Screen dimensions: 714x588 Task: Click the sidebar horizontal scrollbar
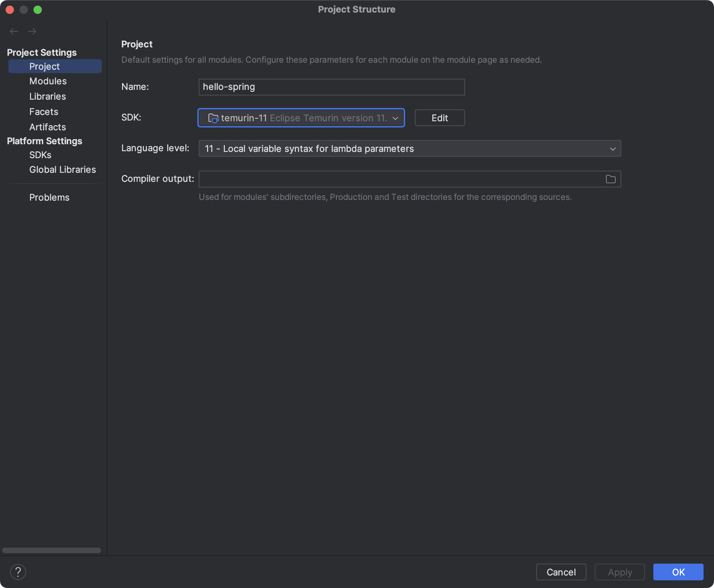click(52, 550)
